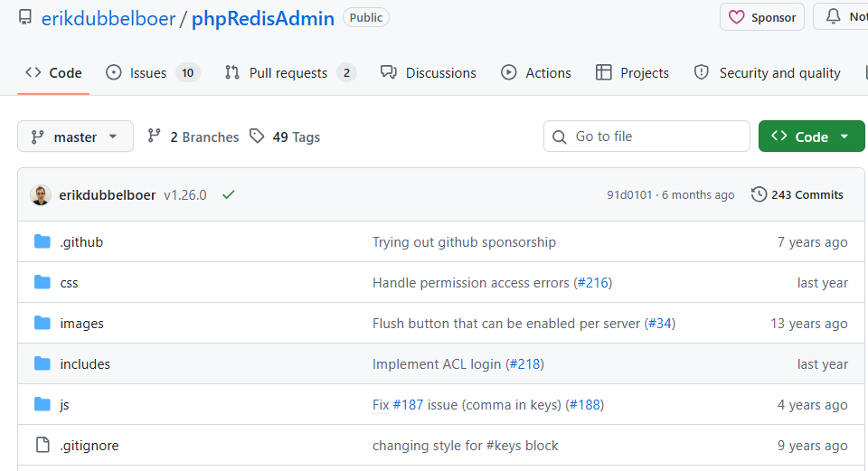868x471 pixels.
Task: Open the Security and quality tab
Action: [x=768, y=73]
